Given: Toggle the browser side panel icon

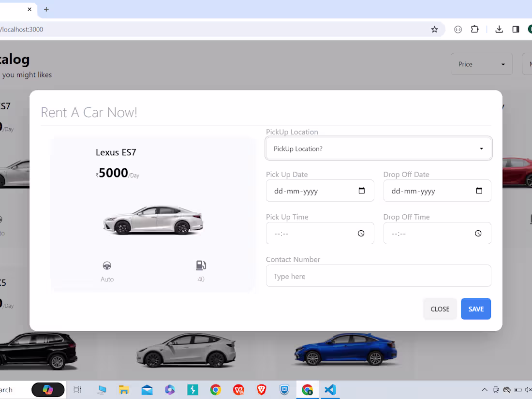Looking at the screenshot, I should pos(516,30).
